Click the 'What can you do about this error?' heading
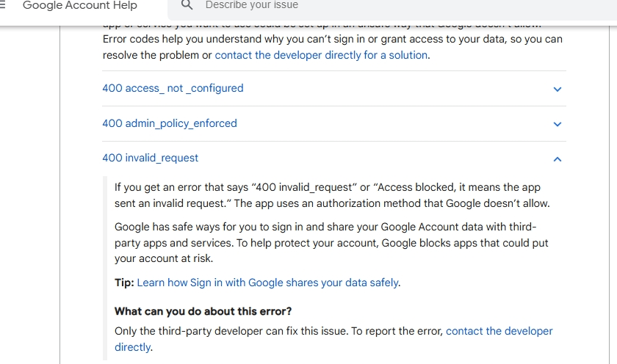The image size is (617, 364). [203, 311]
